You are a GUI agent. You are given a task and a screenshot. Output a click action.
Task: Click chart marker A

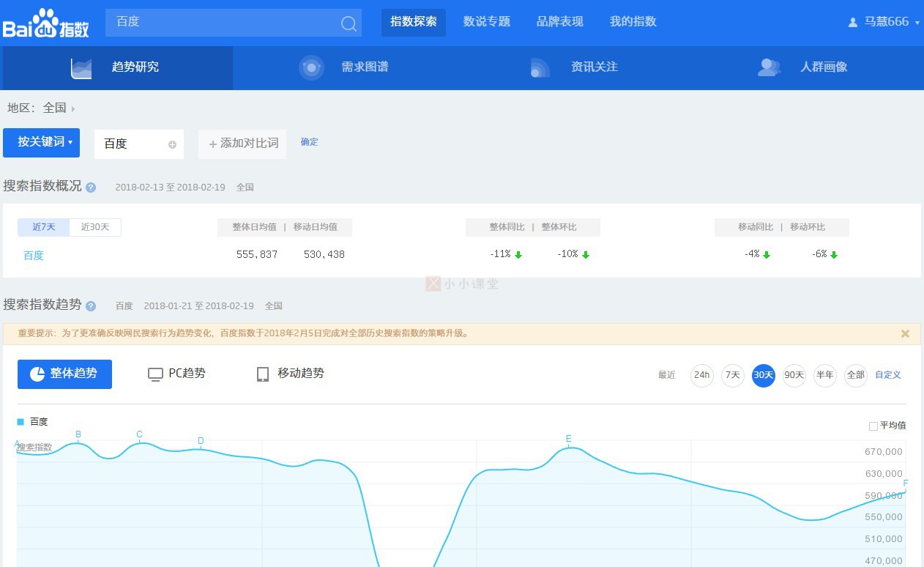click(18, 444)
